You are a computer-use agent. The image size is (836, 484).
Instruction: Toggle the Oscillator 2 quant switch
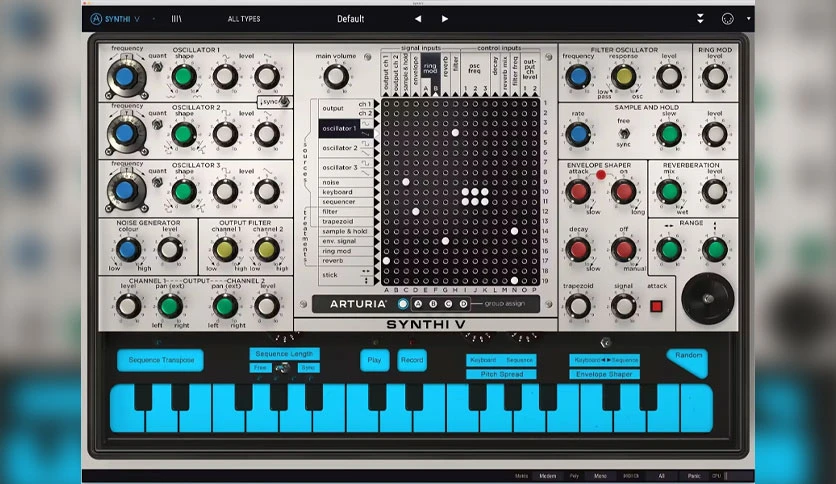[x=157, y=125]
